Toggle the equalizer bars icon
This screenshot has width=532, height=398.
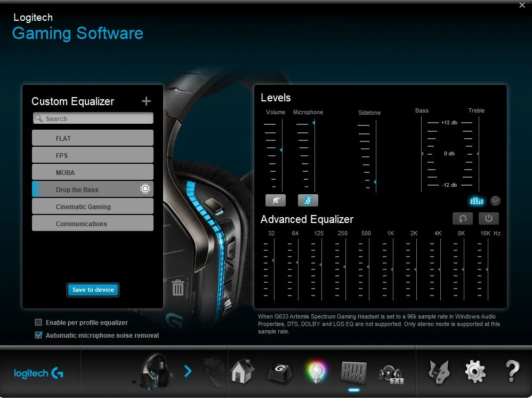(477, 201)
